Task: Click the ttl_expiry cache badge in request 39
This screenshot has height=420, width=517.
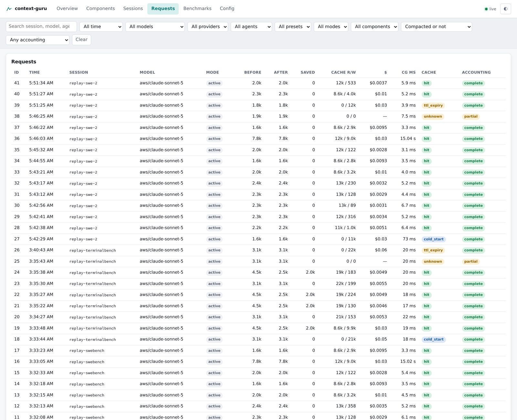Action: 433,106
